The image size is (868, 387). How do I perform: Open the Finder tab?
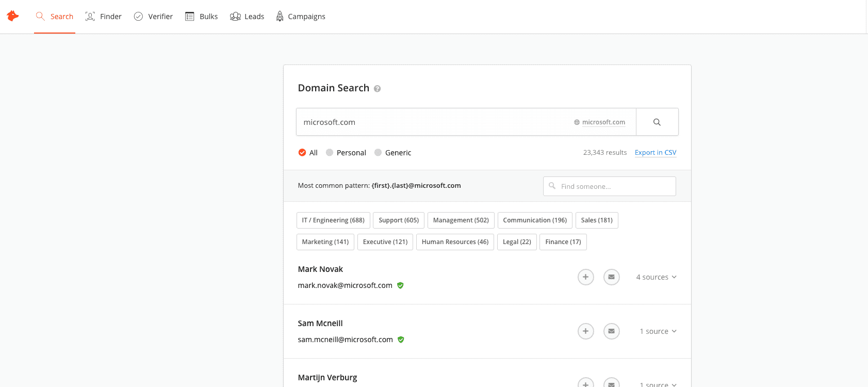point(104,17)
